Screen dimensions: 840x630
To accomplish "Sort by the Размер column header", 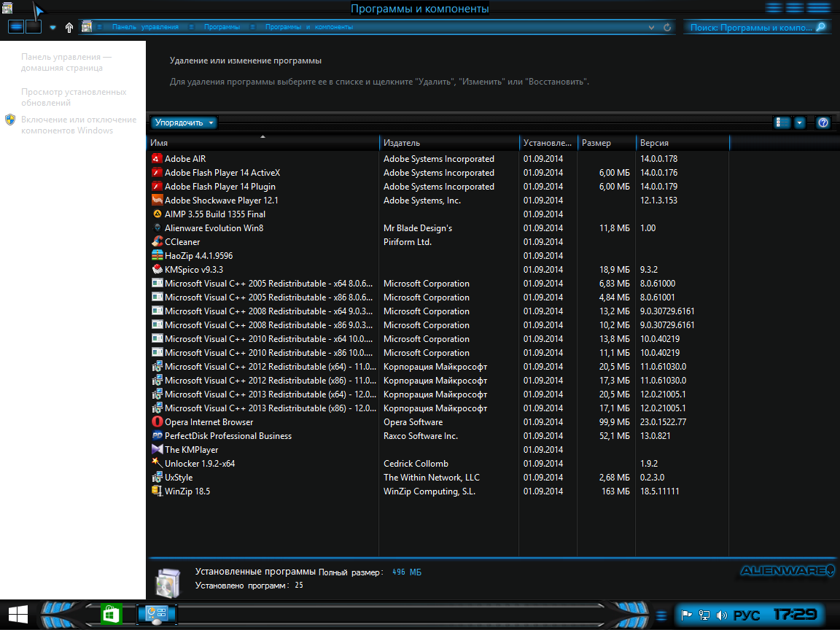I will [607, 142].
